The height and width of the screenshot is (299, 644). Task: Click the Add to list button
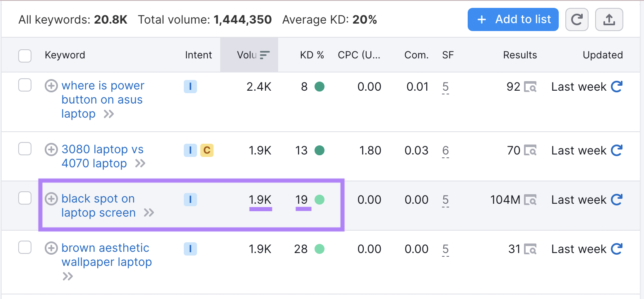pyautogui.click(x=513, y=19)
